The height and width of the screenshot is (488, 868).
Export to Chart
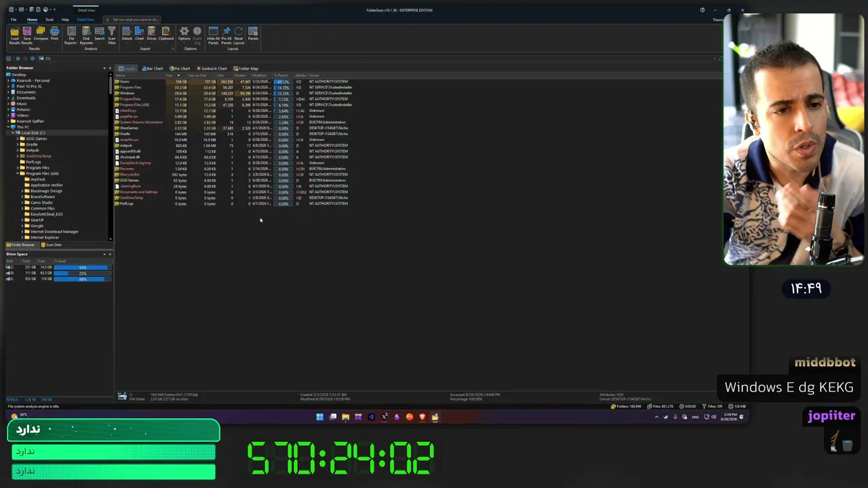tap(139, 34)
